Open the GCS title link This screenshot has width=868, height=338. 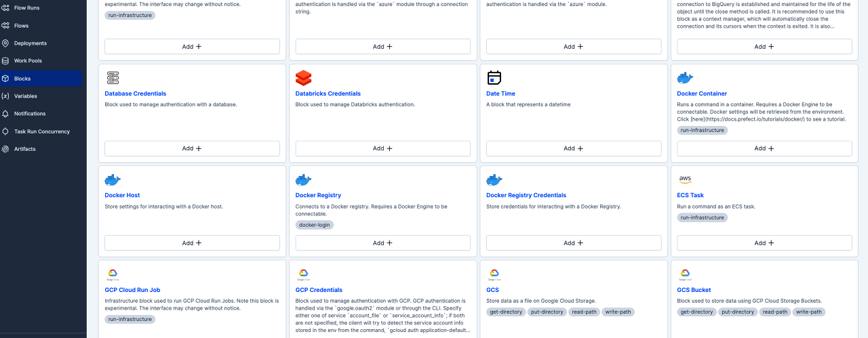492,290
